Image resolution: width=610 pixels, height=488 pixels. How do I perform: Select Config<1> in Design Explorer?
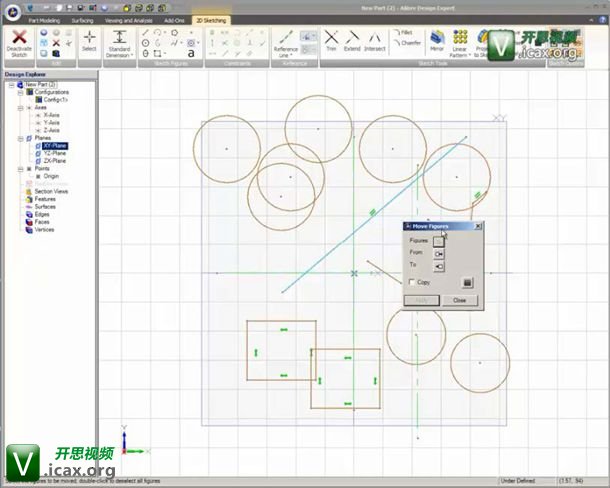56,100
